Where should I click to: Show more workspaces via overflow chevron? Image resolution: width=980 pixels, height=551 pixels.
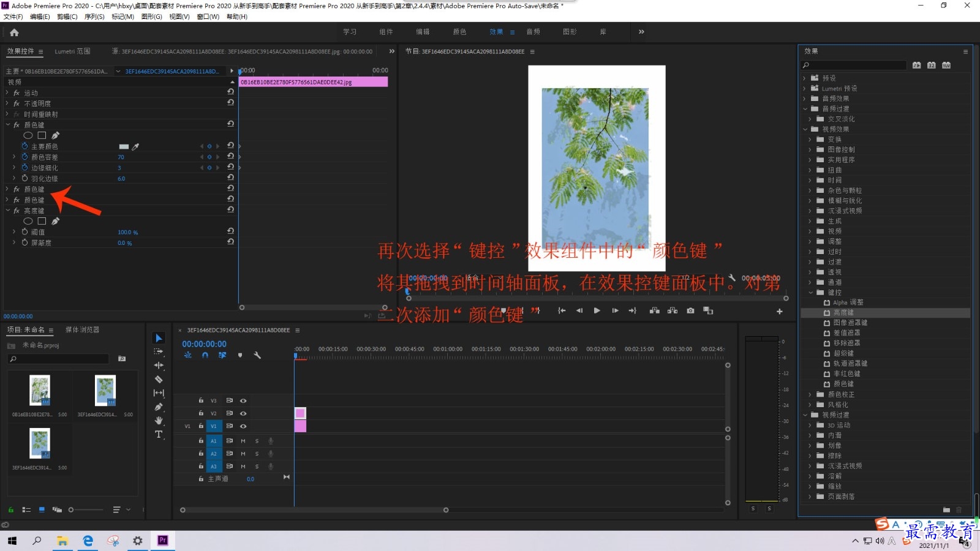point(641,32)
